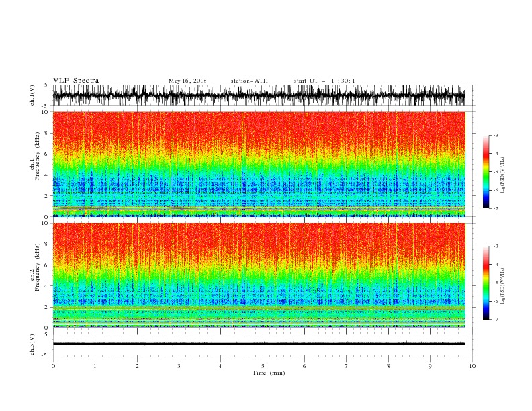This screenshot has width=532, height=411.
Task: Click the ch.2 colorbar log(PSD) label
Action: [x=503, y=286]
